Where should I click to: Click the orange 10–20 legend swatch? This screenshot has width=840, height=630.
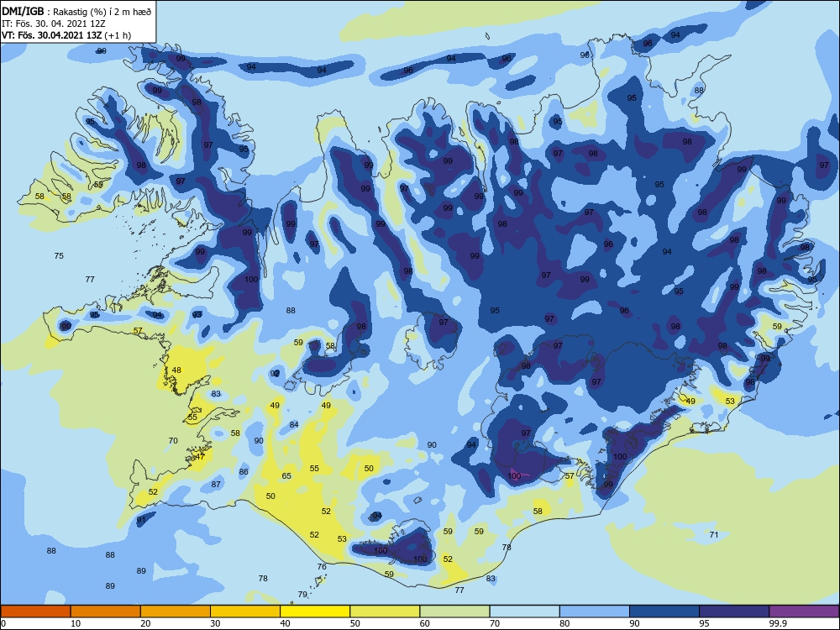point(106,612)
